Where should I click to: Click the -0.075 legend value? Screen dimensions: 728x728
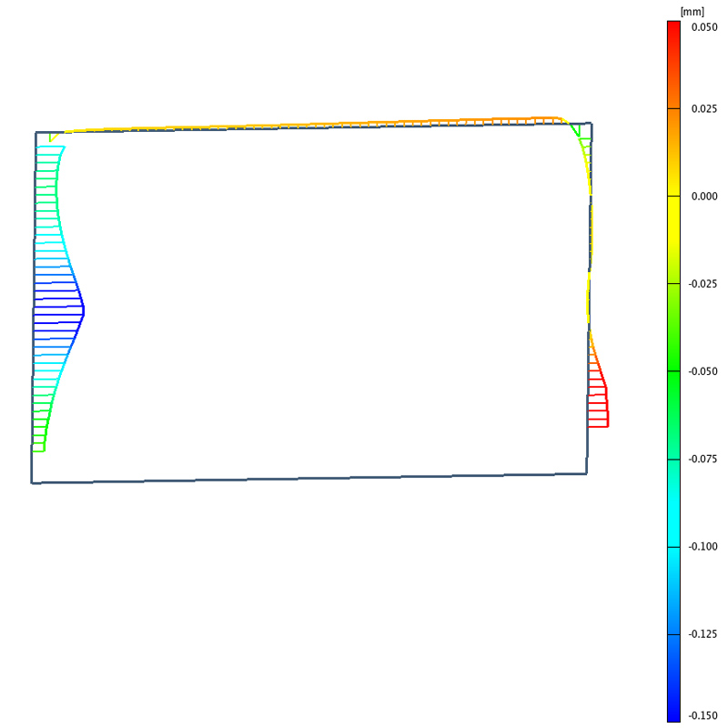click(x=703, y=460)
